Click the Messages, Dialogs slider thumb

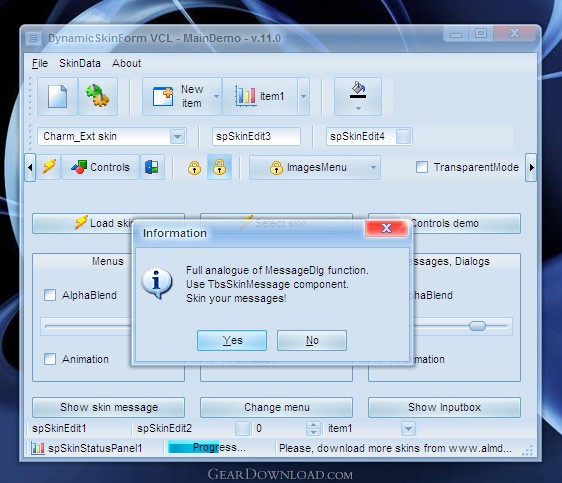(x=477, y=326)
